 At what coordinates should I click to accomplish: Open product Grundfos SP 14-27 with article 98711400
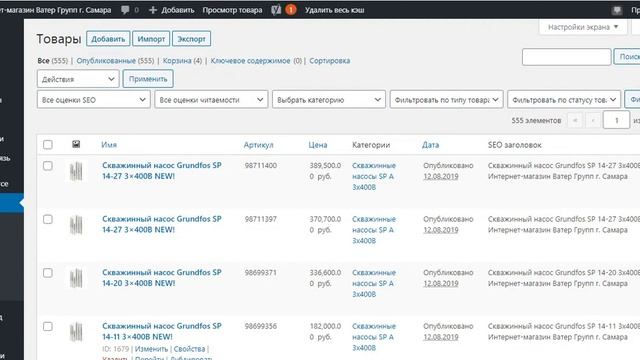point(162,171)
